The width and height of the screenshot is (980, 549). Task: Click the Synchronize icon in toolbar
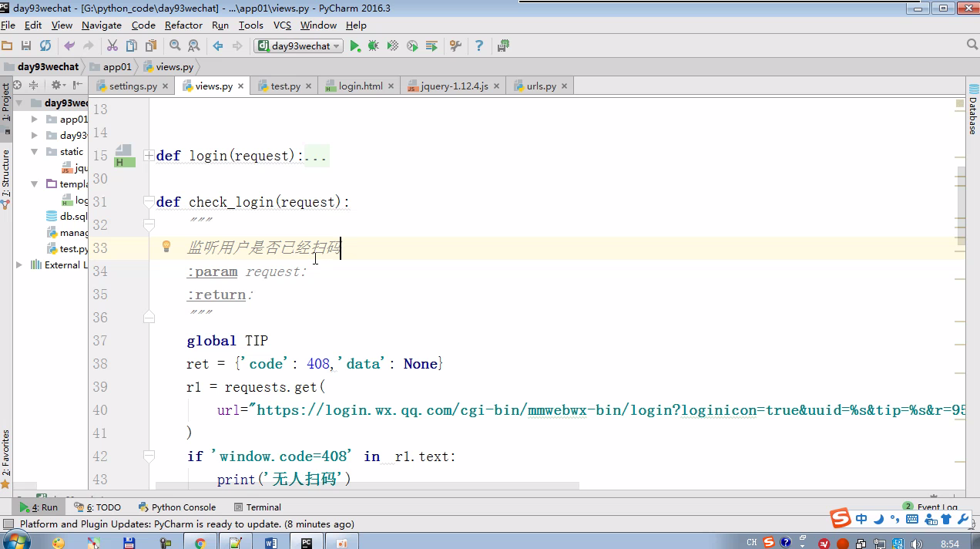45,46
